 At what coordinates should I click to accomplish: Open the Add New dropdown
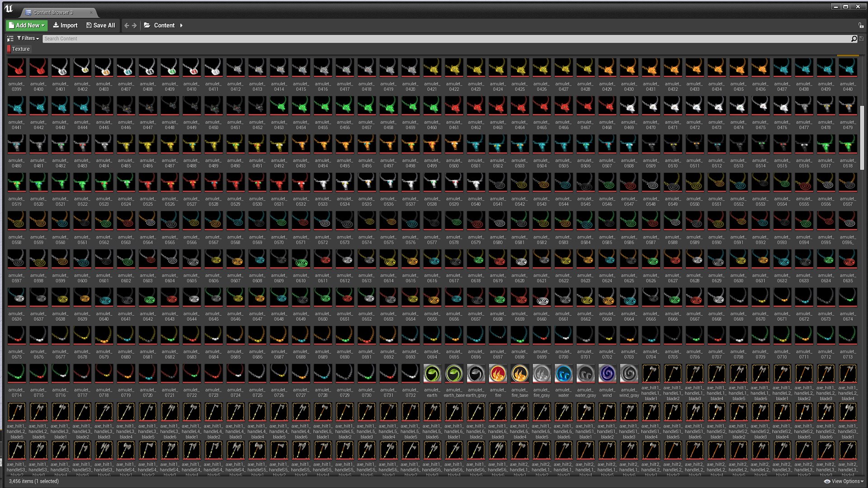(x=27, y=26)
